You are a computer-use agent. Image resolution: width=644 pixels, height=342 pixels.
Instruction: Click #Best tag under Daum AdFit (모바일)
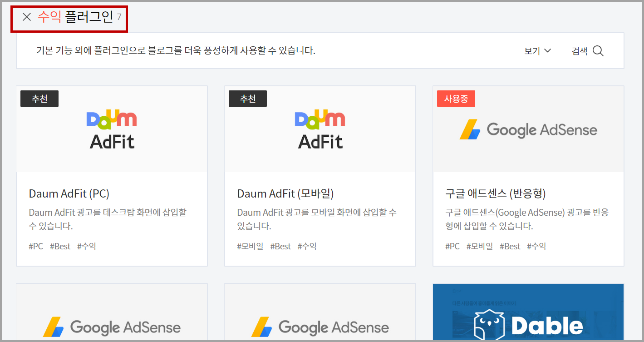tap(280, 246)
